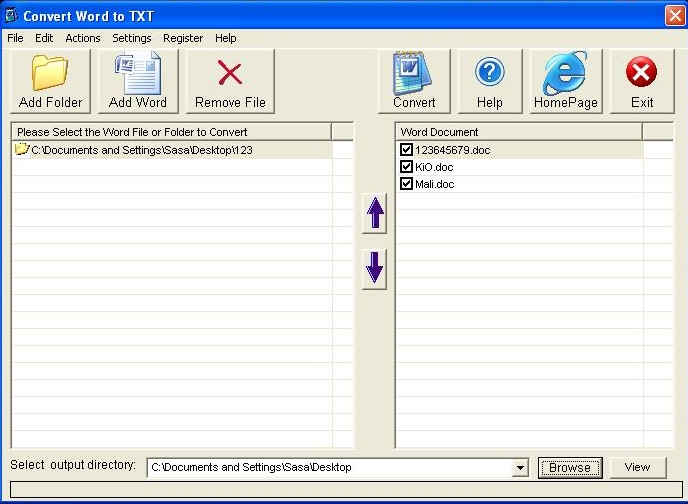Select the 123645679.doc file name
This screenshot has width=688, height=504.
(x=452, y=150)
